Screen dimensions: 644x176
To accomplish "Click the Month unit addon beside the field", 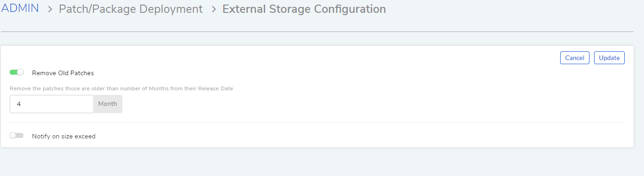I will (x=108, y=104).
